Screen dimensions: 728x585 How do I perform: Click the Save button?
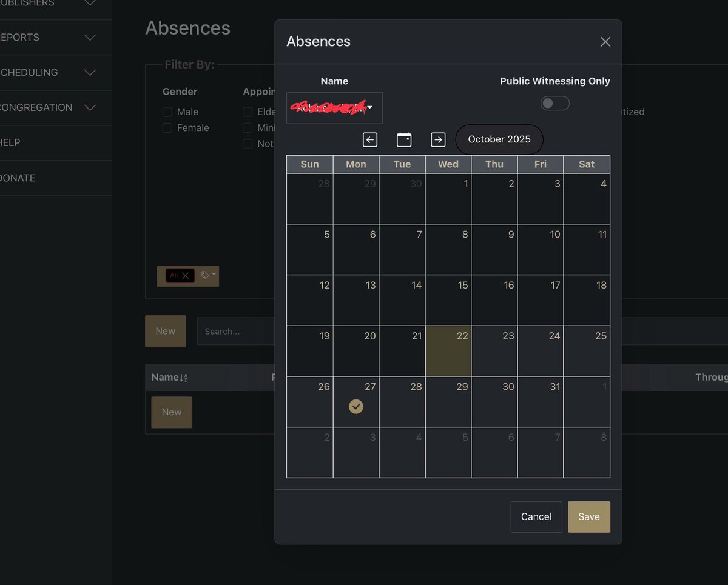(589, 517)
